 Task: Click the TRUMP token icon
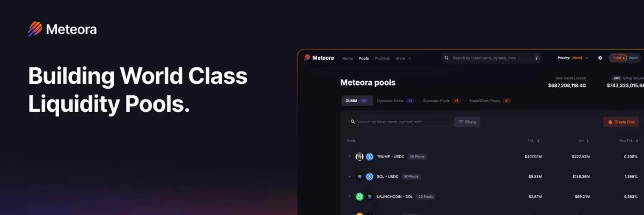tap(360, 157)
